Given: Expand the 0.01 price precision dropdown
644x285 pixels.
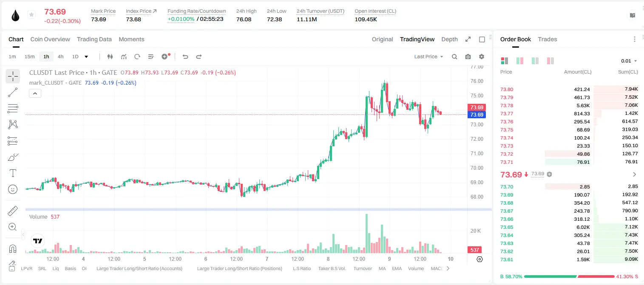Looking at the screenshot, I should [629, 61].
